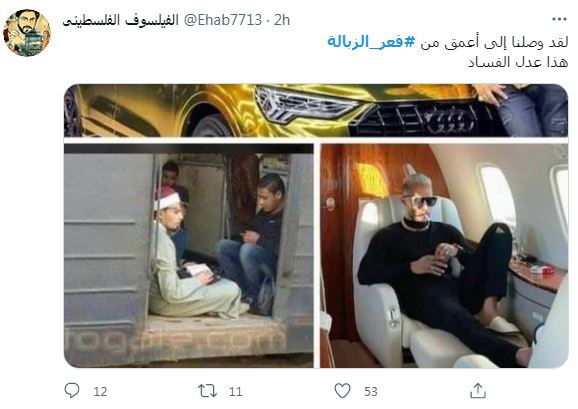The height and width of the screenshot is (409, 578).
Task: Open the share upload arrow icon
Action: (478, 391)
